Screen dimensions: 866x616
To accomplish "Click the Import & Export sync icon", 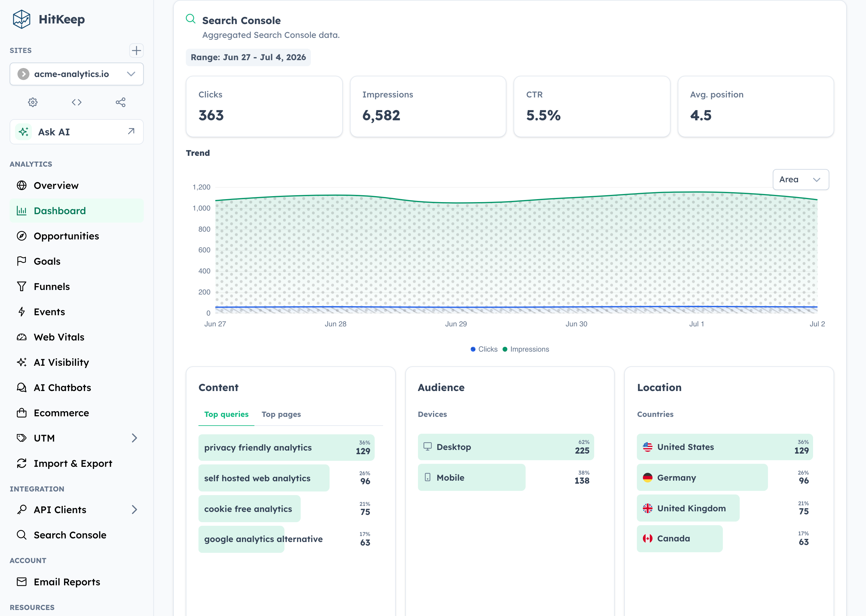I will coord(22,463).
